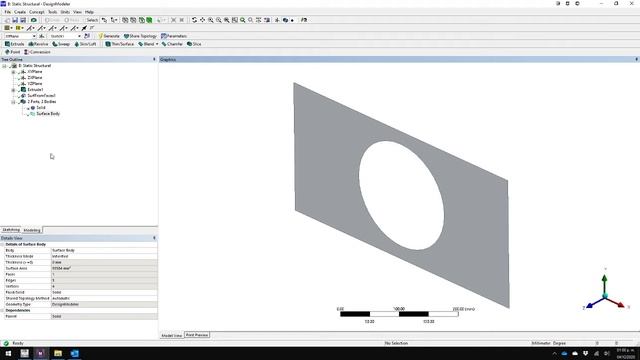Click the Revolve tool

pyautogui.click(x=38, y=44)
